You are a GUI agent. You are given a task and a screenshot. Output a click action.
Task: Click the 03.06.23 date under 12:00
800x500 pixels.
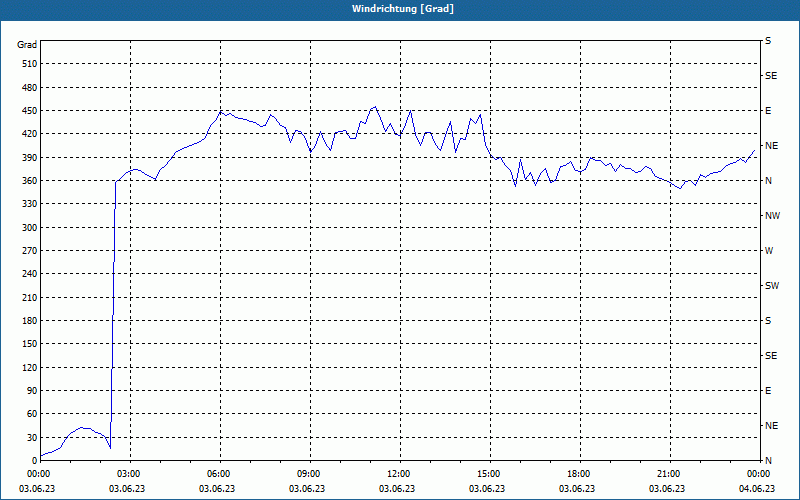pyautogui.click(x=397, y=489)
